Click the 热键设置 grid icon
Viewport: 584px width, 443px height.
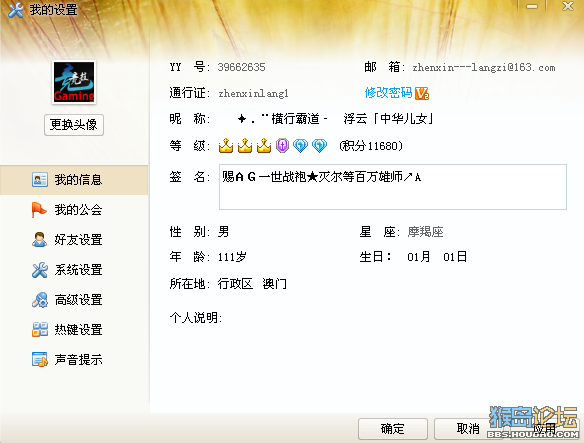[39, 330]
